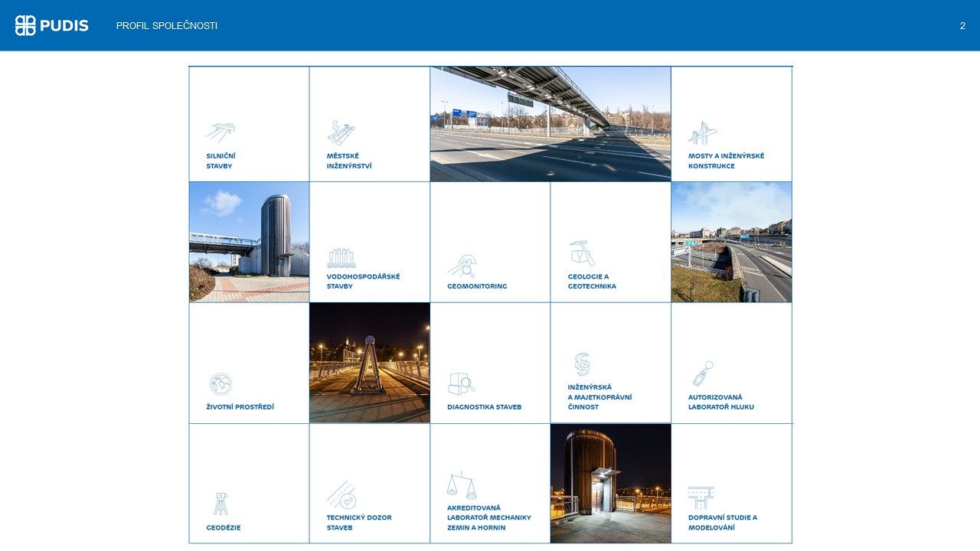Click the Silniční stavby label
Screen dimensions: 980x551
click(220, 161)
